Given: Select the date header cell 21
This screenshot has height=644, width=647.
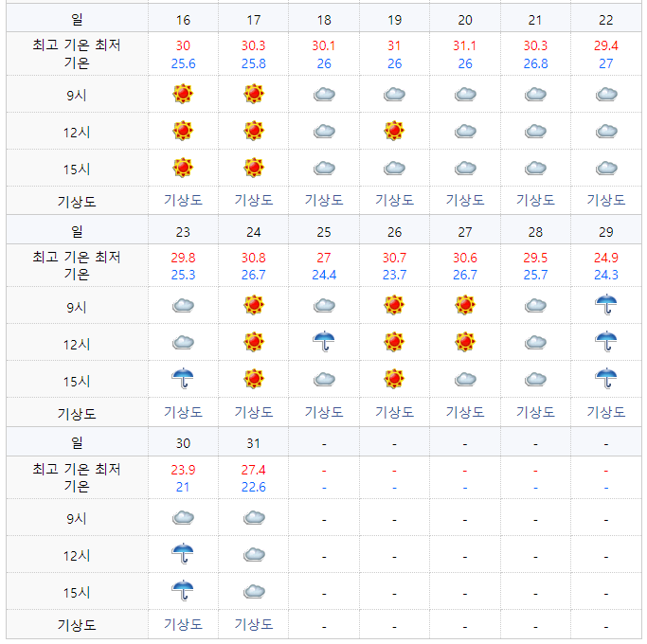Looking at the screenshot, I should (x=535, y=20).
